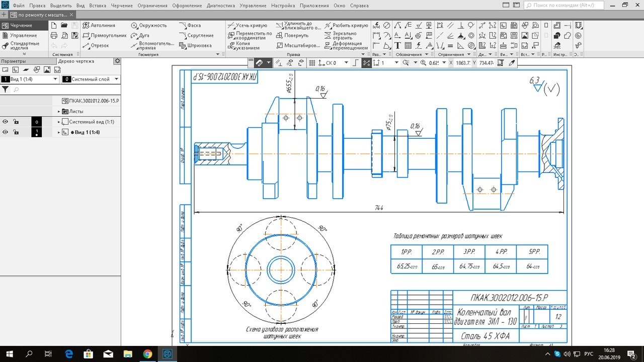This screenshot has height=362, width=644.
Task: Open the Оформление menu
Action: click(x=187, y=6)
